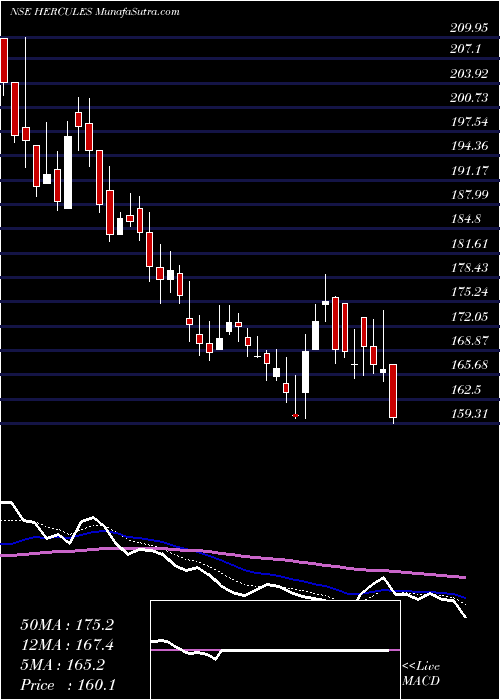The image size is (500, 700).
Task: Click the 50MA : 175.2 reading
Action: tap(67, 625)
